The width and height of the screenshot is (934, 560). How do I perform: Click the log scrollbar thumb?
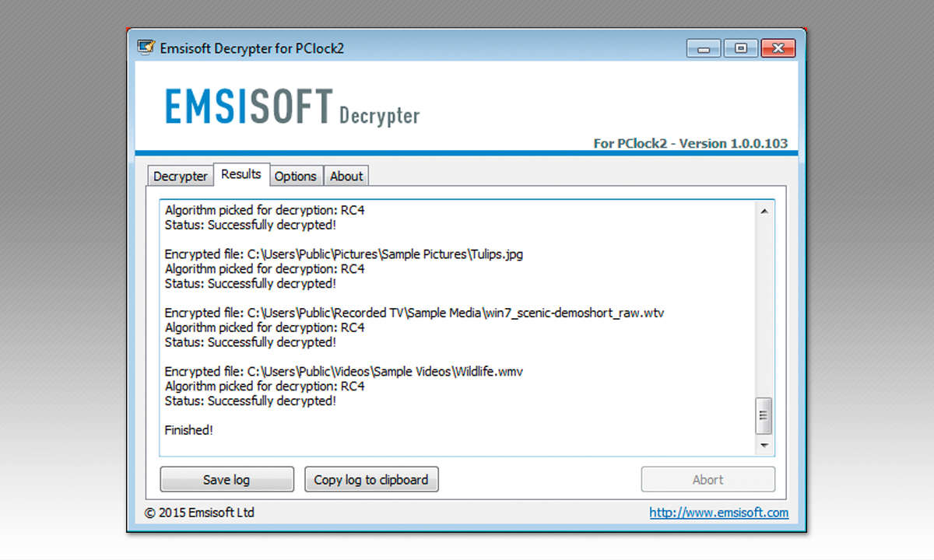click(x=764, y=416)
